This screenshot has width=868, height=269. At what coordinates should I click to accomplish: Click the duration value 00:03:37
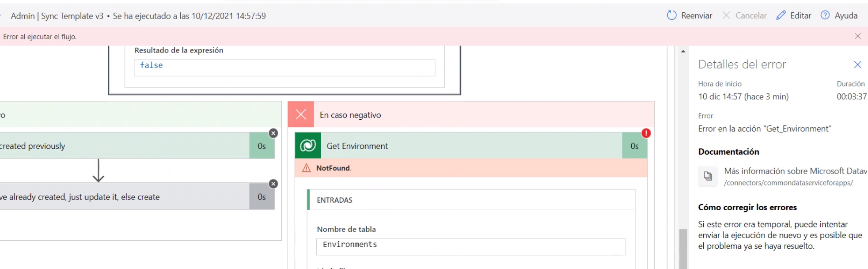tap(851, 96)
